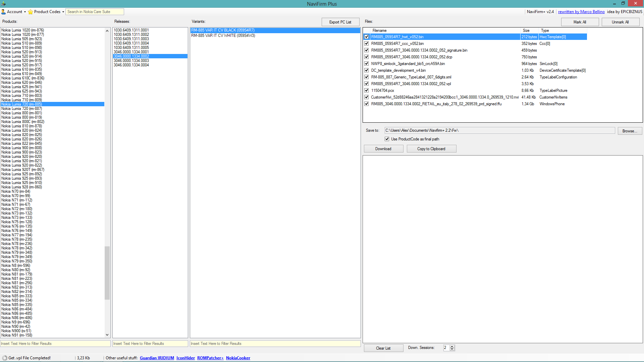
Task: Uncheck DC_template_development_v4.bin checkbox
Action: click(367, 70)
